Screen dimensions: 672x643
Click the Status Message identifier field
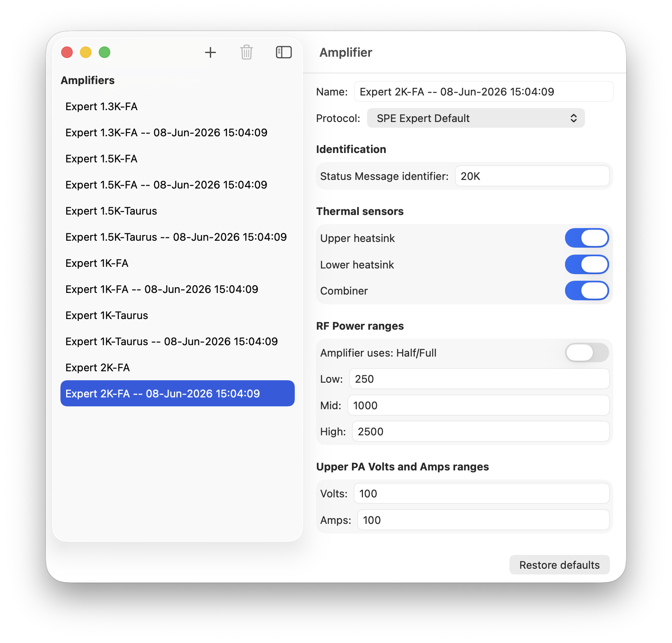[532, 176]
